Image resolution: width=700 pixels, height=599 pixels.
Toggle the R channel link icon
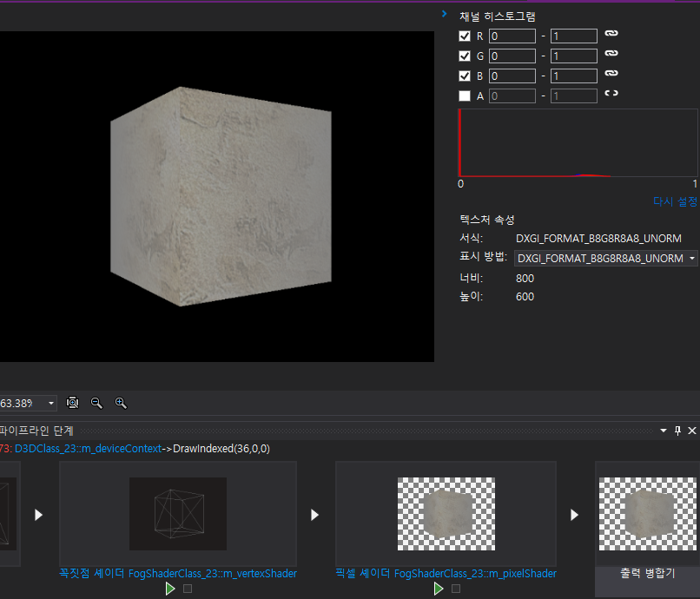point(611,33)
